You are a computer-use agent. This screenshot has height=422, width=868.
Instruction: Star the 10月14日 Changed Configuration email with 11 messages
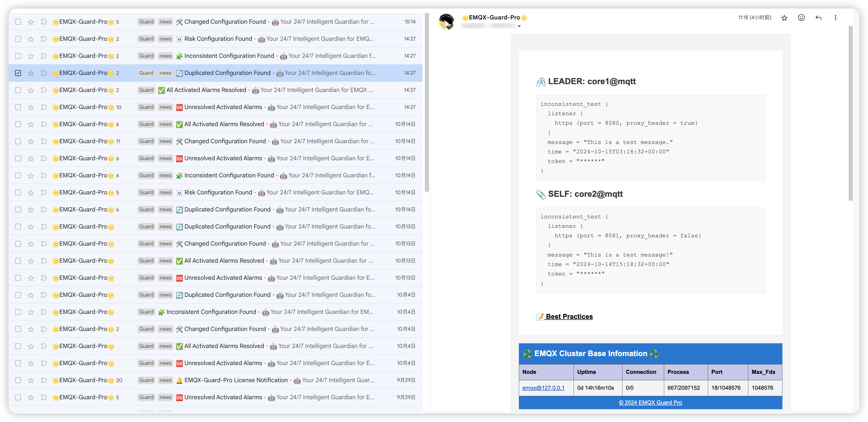tap(31, 141)
